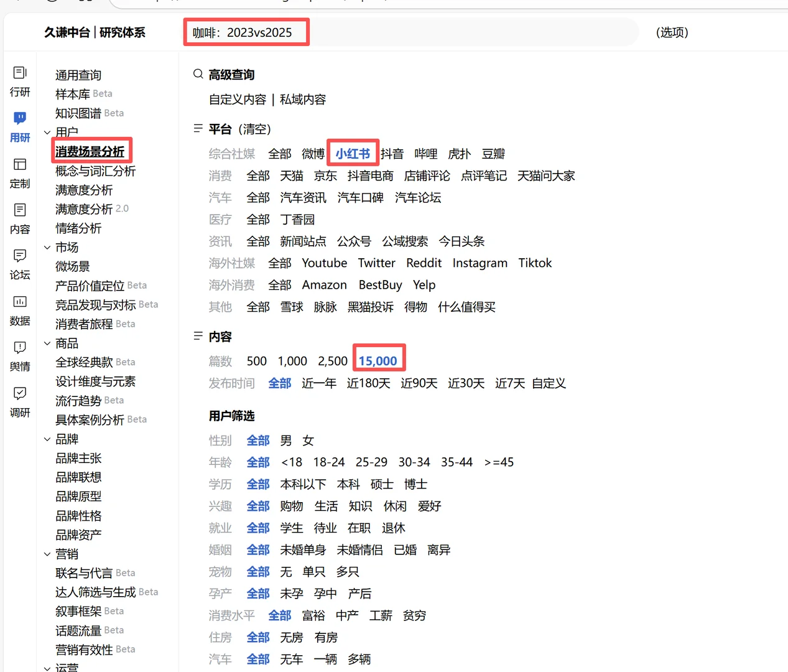Select 消费场景分析 in sidebar
The width and height of the screenshot is (788, 672).
click(x=90, y=152)
